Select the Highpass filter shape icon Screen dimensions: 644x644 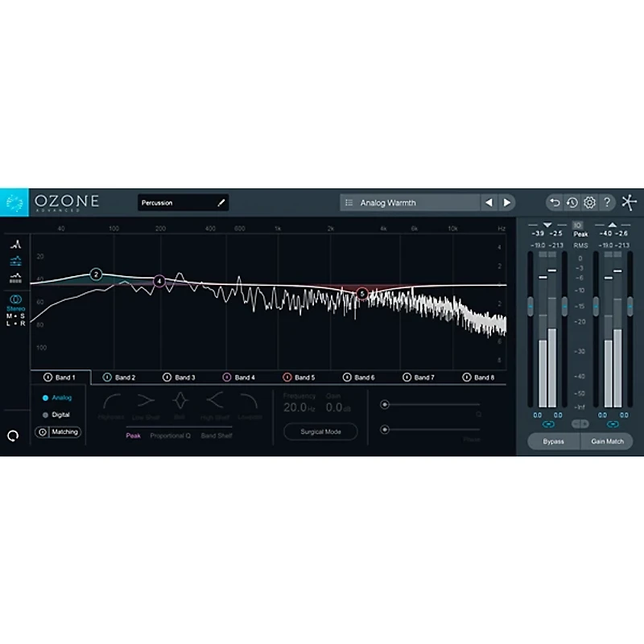point(113,400)
